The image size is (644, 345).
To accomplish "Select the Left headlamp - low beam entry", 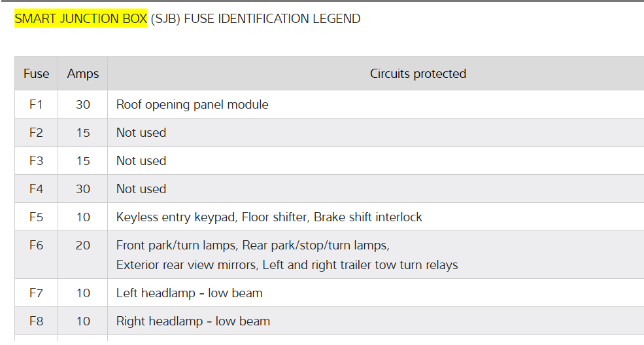I will pos(189,293).
